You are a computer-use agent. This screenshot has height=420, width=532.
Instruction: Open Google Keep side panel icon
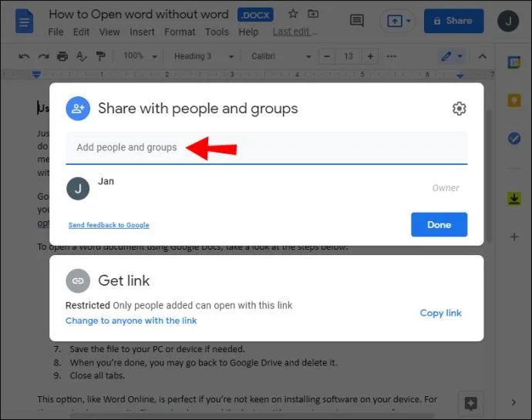tap(514, 101)
